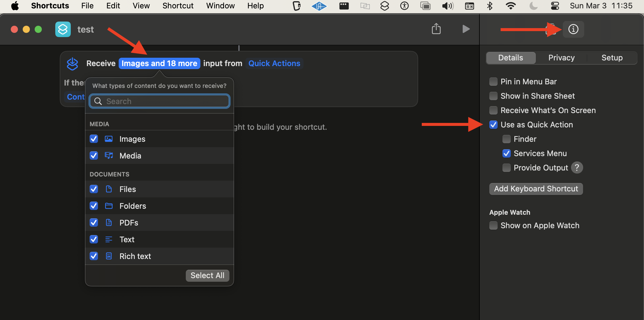Enable Pin in Menu Bar checkbox
Viewport: 644px width, 320px height.
click(493, 82)
